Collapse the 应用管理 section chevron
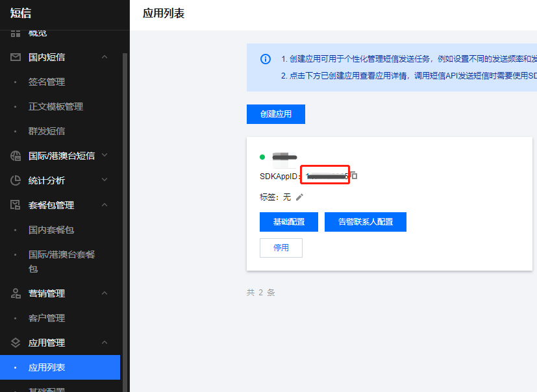This screenshot has height=392, width=537. coord(105,343)
